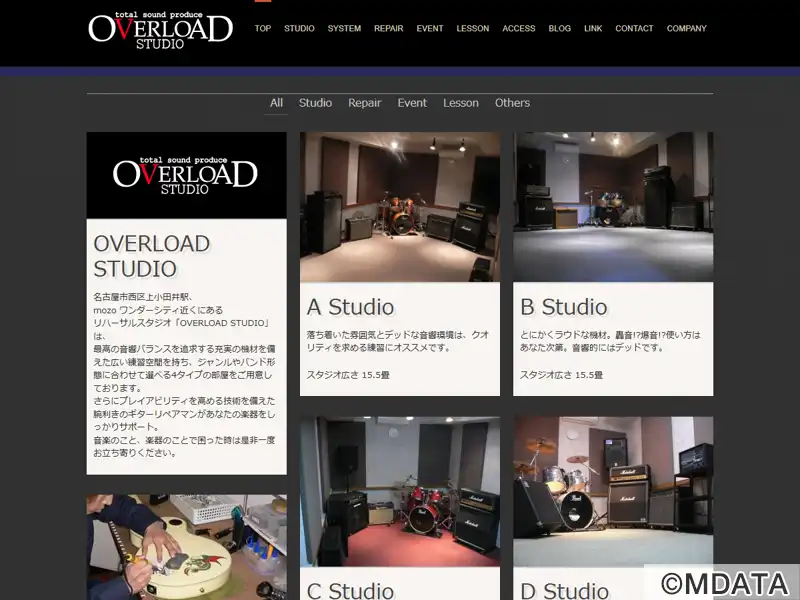
Task: Open the TOP navigation link
Action: (263, 29)
